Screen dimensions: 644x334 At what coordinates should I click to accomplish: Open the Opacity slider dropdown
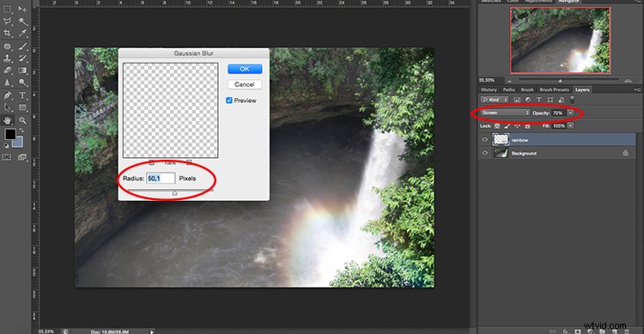pos(570,112)
